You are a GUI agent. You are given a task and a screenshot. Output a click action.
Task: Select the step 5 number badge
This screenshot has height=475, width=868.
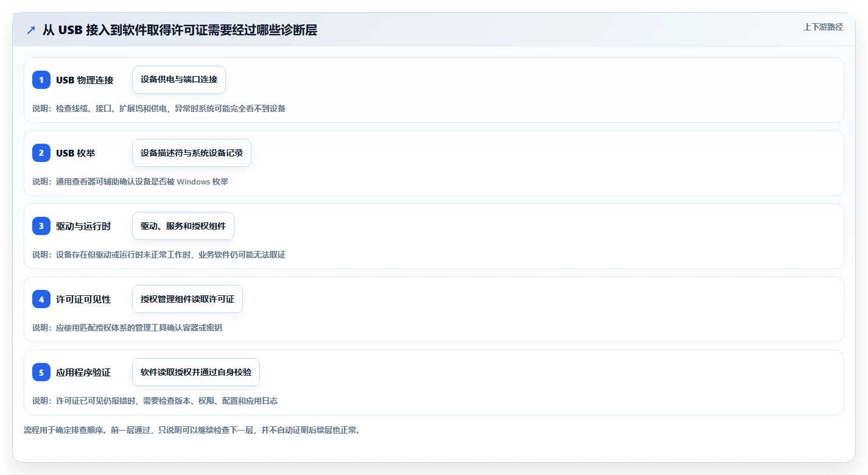pos(41,372)
